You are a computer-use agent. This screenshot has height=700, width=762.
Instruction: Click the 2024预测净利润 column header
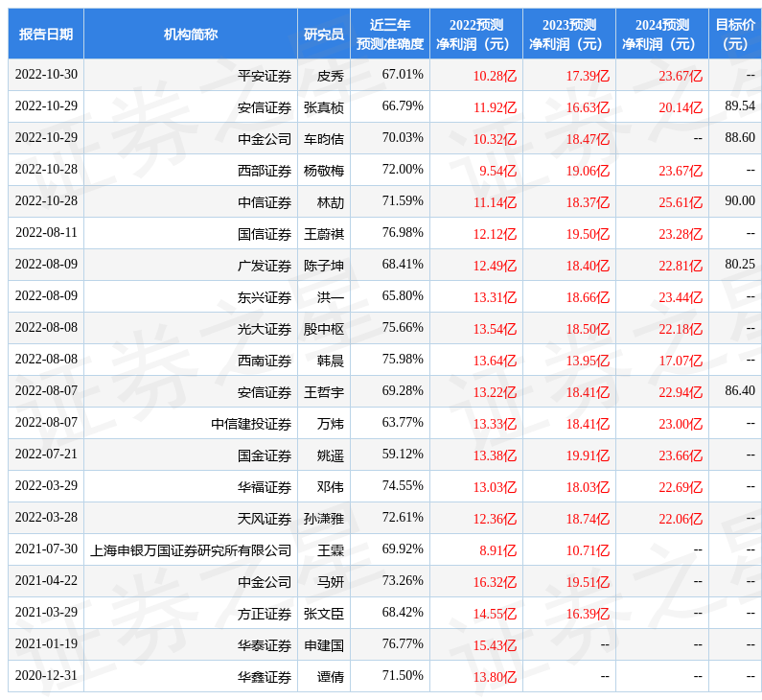662,34
